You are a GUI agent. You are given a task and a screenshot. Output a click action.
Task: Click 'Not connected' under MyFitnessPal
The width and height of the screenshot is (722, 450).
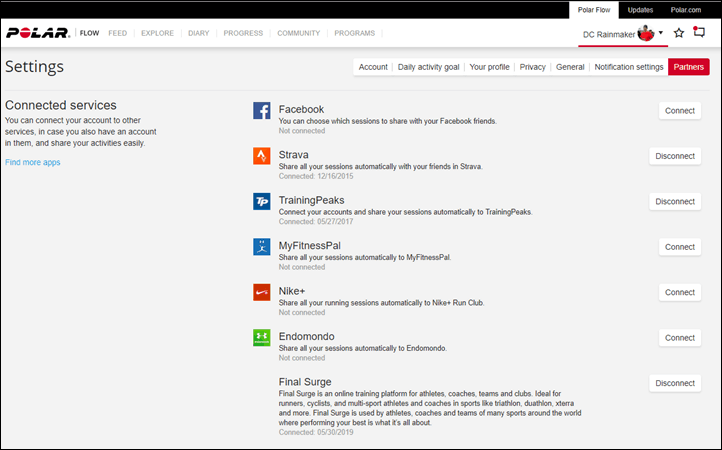[302, 267]
